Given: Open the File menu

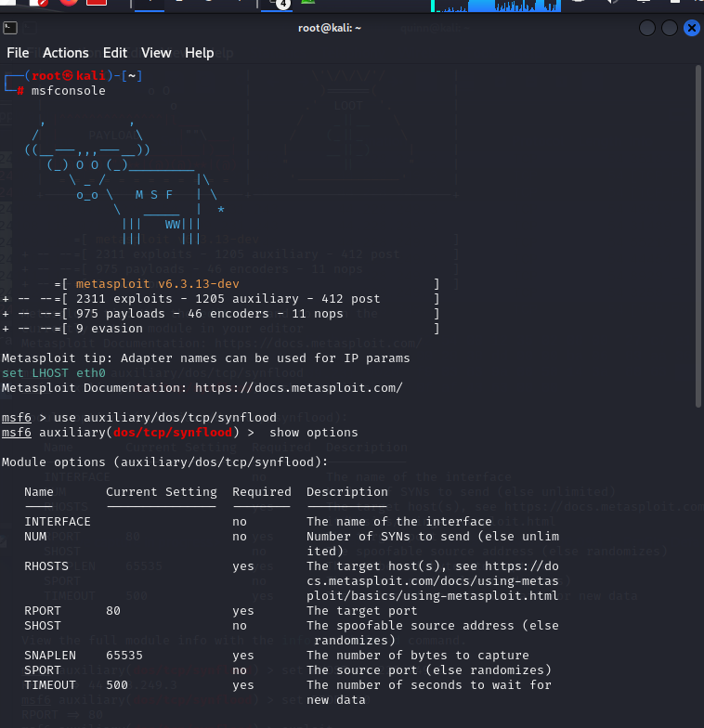Looking at the screenshot, I should 18,53.
